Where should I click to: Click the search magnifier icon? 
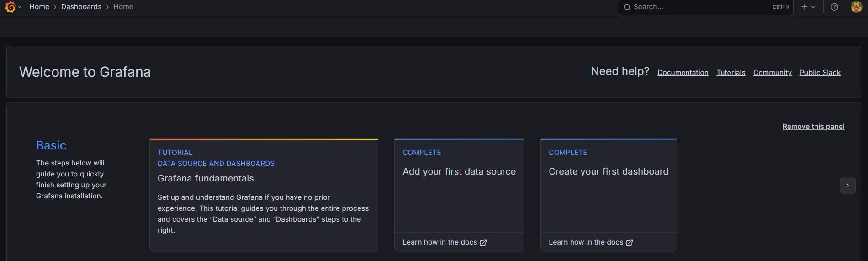(627, 7)
